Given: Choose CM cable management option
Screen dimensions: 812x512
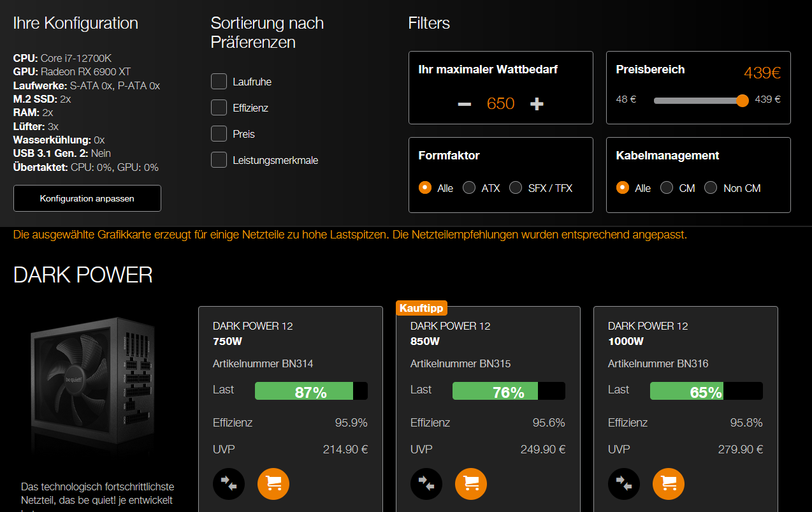Looking at the screenshot, I should point(667,188).
